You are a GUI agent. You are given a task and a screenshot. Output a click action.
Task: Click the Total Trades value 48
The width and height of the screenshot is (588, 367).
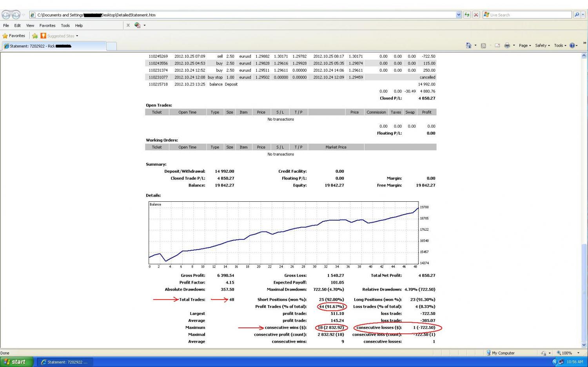[x=232, y=300]
